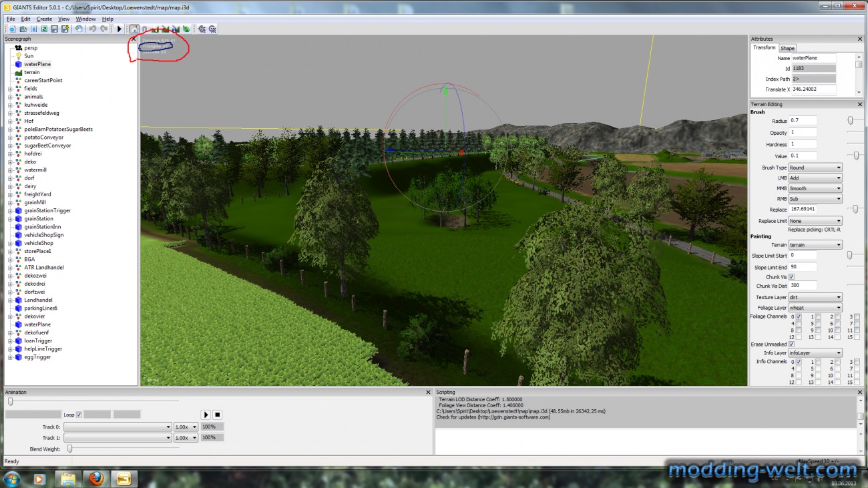Check Foliage Channels 1 checkbox
Screen dimensions: 868x488
tap(818, 316)
